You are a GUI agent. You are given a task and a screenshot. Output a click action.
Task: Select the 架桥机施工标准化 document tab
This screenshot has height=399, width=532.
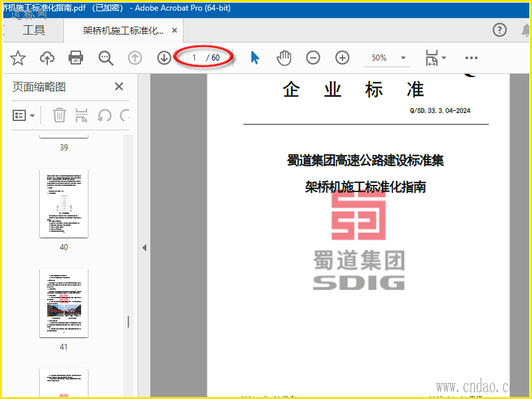[123, 31]
